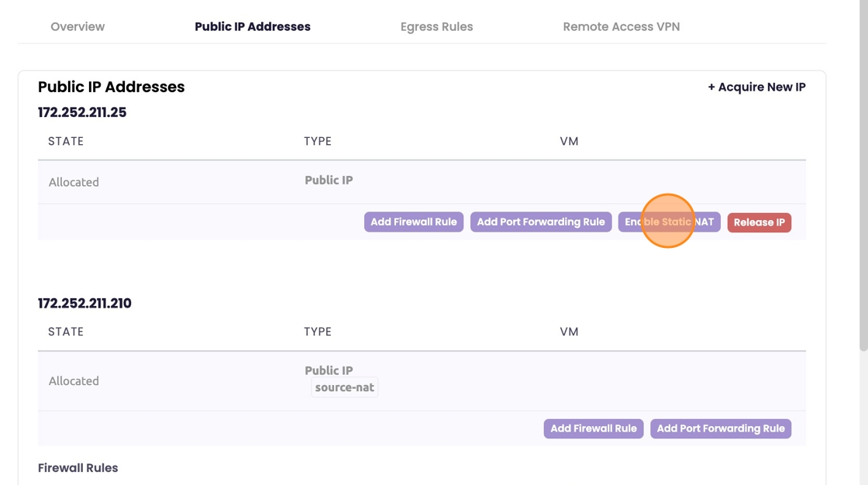Select the Public IP Addresses tab
Viewport: 868px width, 485px height.
coord(253,26)
